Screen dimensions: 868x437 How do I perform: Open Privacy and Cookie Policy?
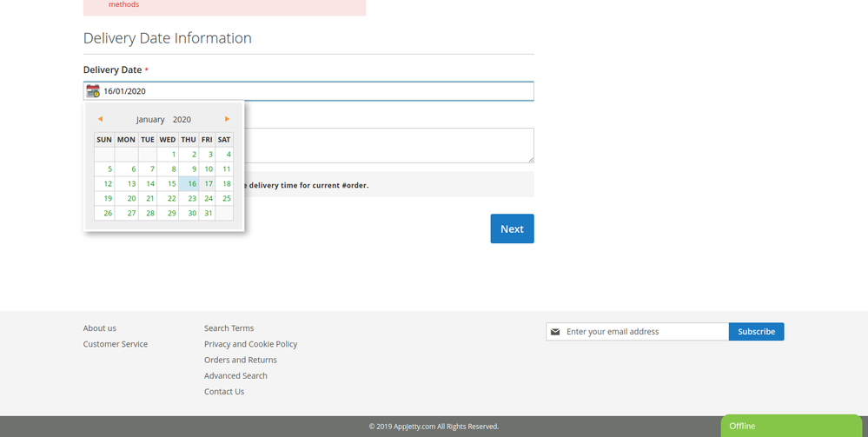pyautogui.click(x=250, y=344)
